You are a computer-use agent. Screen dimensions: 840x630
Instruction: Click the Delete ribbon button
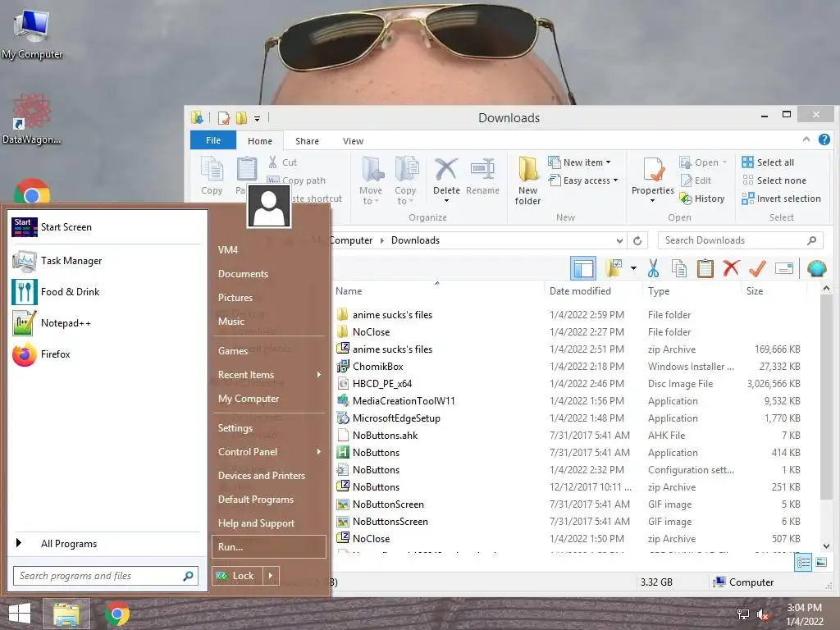446,180
